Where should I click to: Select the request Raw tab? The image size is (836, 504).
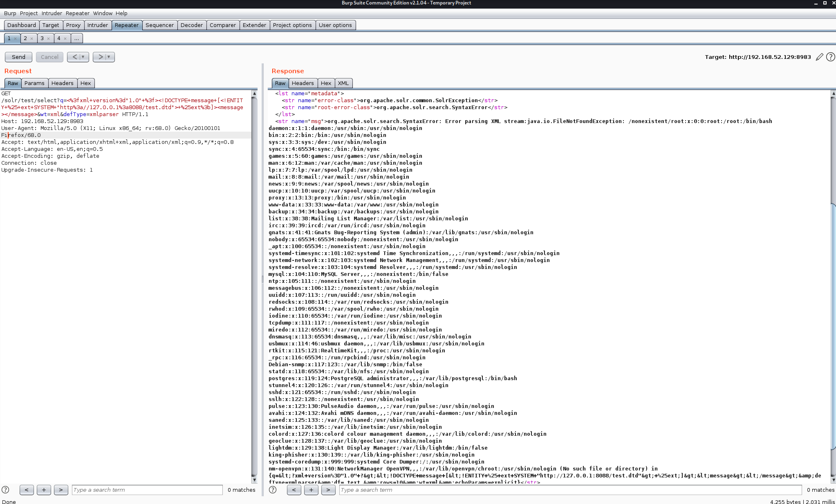click(13, 83)
